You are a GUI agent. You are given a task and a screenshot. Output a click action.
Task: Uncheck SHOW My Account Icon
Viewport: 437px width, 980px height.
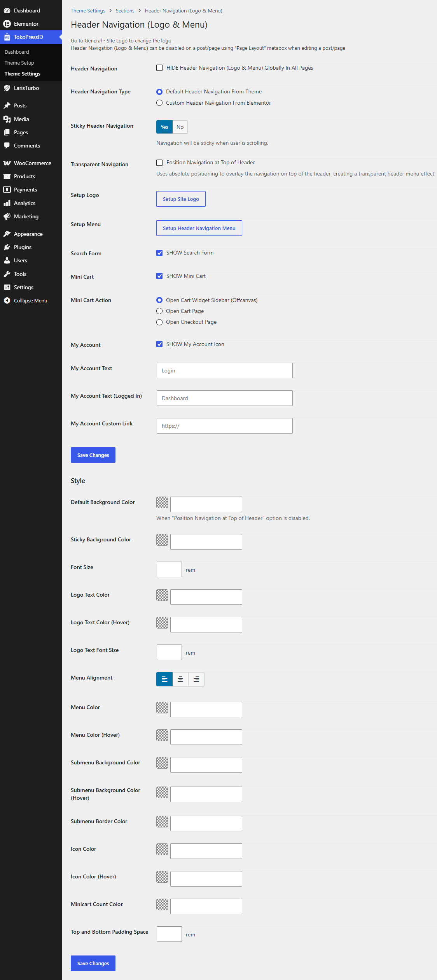(159, 344)
